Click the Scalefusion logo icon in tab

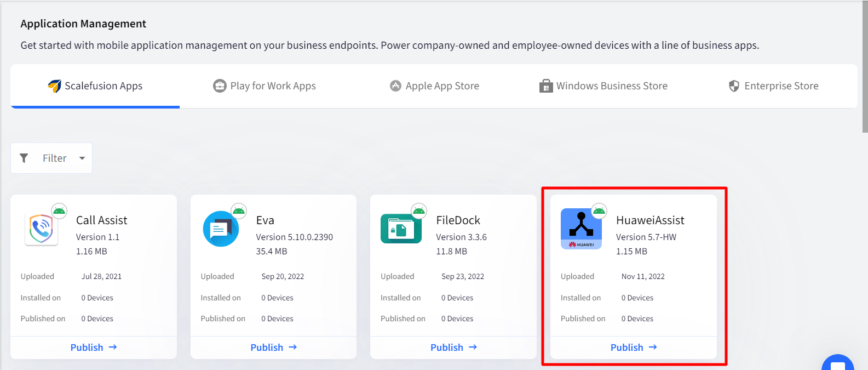[54, 86]
